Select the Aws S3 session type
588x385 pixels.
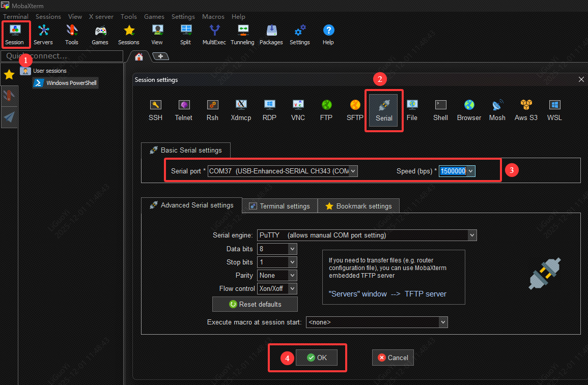[x=526, y=110]
